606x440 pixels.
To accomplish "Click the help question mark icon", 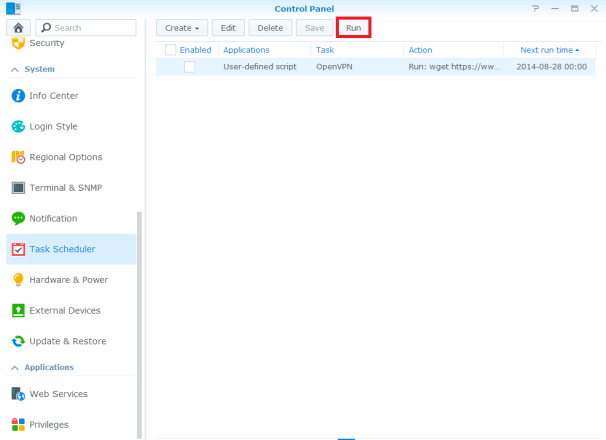I will [535, 9].
